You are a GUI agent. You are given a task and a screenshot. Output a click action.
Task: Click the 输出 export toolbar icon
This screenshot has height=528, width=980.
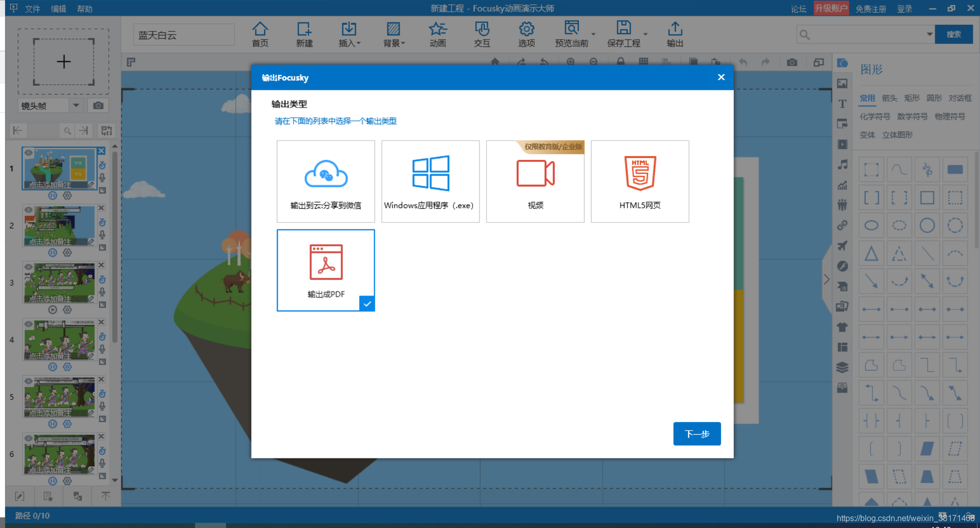pos(675,35)
